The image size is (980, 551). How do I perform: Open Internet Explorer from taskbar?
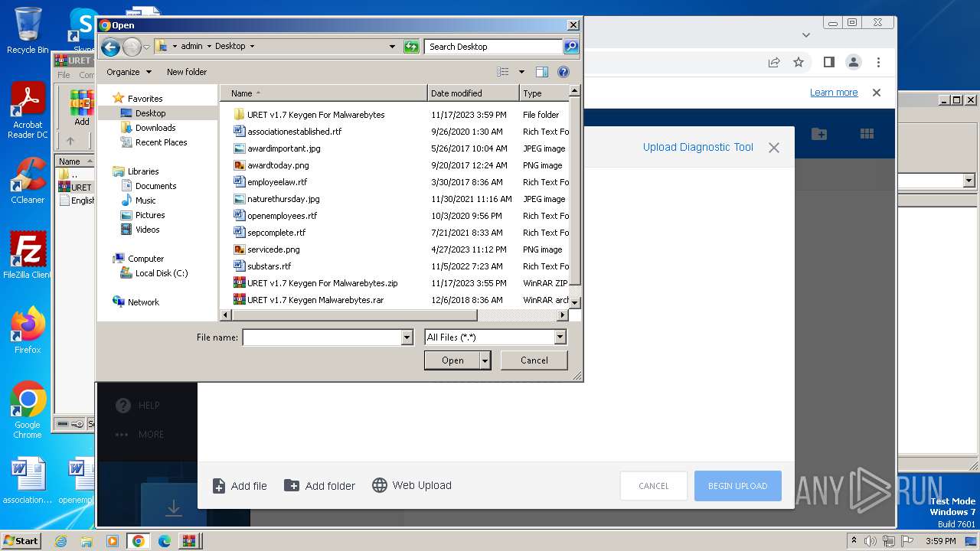[x=60, y=541]
